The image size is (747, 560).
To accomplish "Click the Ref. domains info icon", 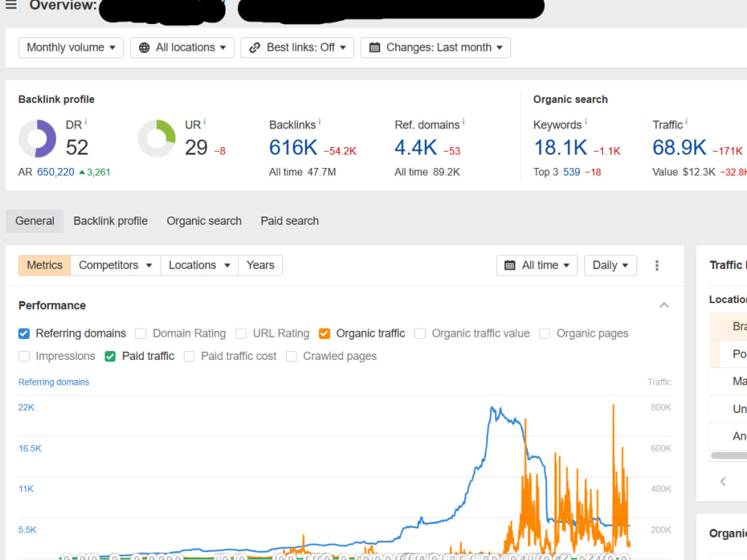I will pos(463,122).
